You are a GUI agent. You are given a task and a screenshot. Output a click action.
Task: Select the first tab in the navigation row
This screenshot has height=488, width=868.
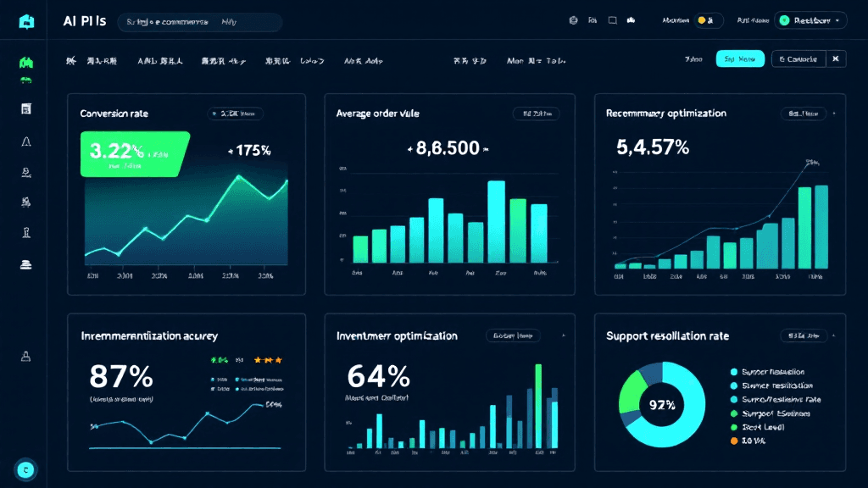click(92, 61)
